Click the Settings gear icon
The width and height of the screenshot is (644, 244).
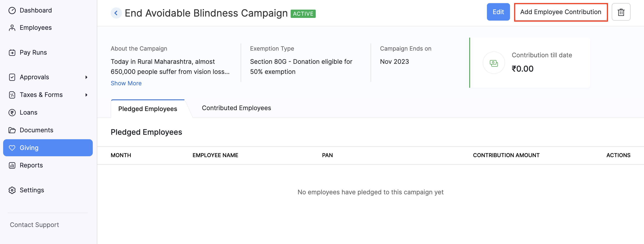coord(12,190)
